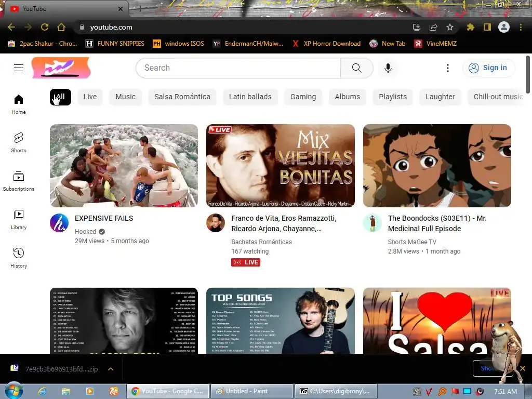The width and height of the screenshot is (532, 399).
Task: Launch Internet Explorer from taskbar
Action: (x=42, y=391)
